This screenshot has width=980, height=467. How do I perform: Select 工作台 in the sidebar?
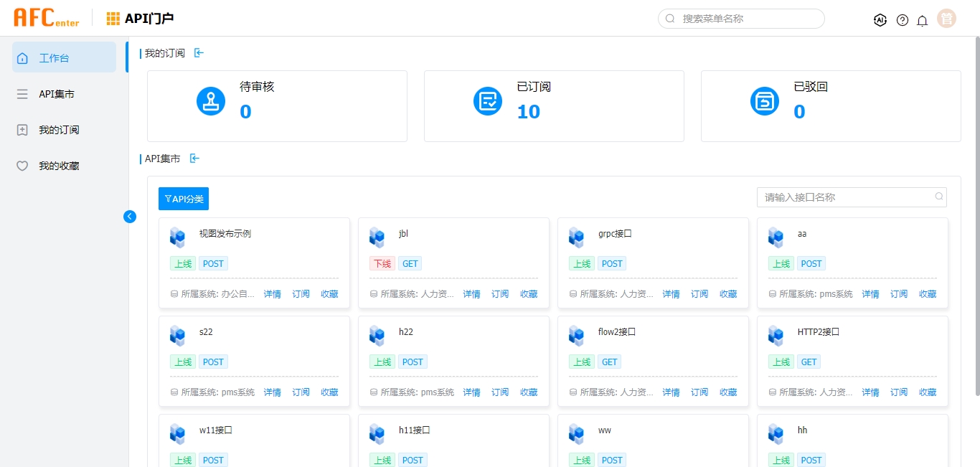click(64, 57)
